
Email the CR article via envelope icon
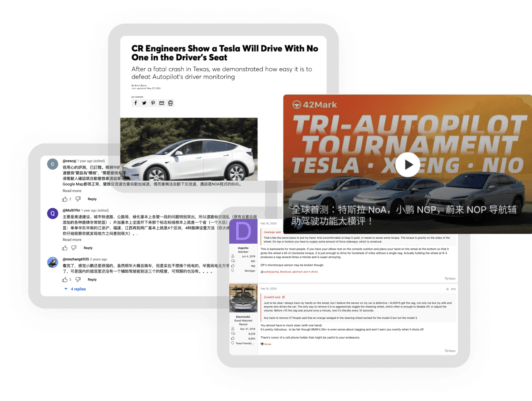(x=162, y=103)
